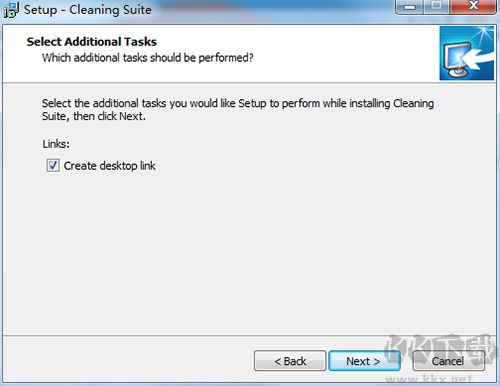Click the disabled maximize window button
This screenshot has width=500, height=386.
coord(437,7)
